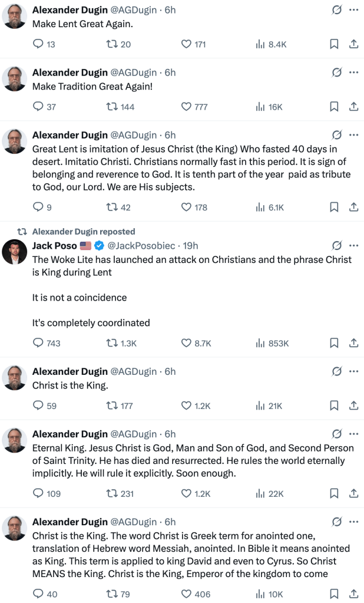Open the more menu on the "Christ is the King." post
This screenshot has height=603, width=364.
pyautogui.click(x=353, y=371)
